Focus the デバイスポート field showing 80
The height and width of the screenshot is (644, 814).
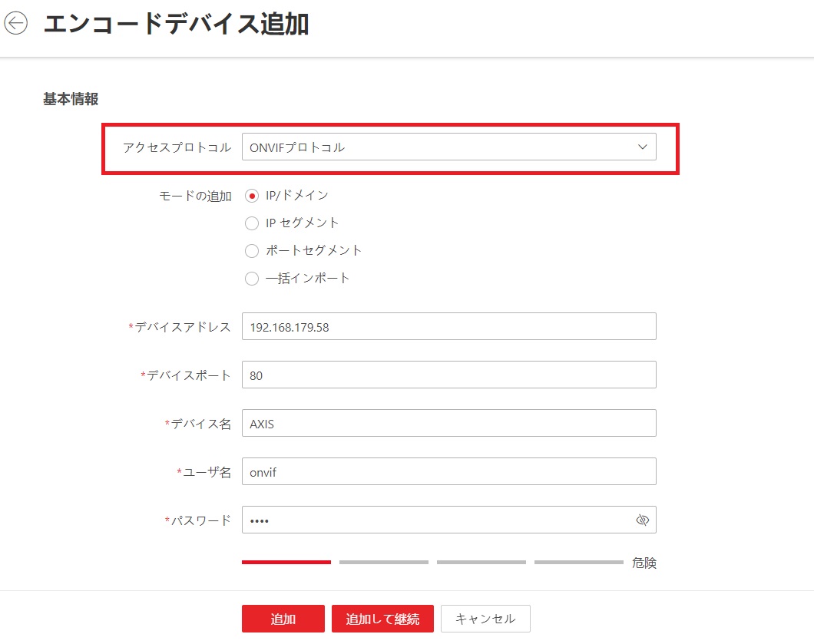tap(449, 375)
